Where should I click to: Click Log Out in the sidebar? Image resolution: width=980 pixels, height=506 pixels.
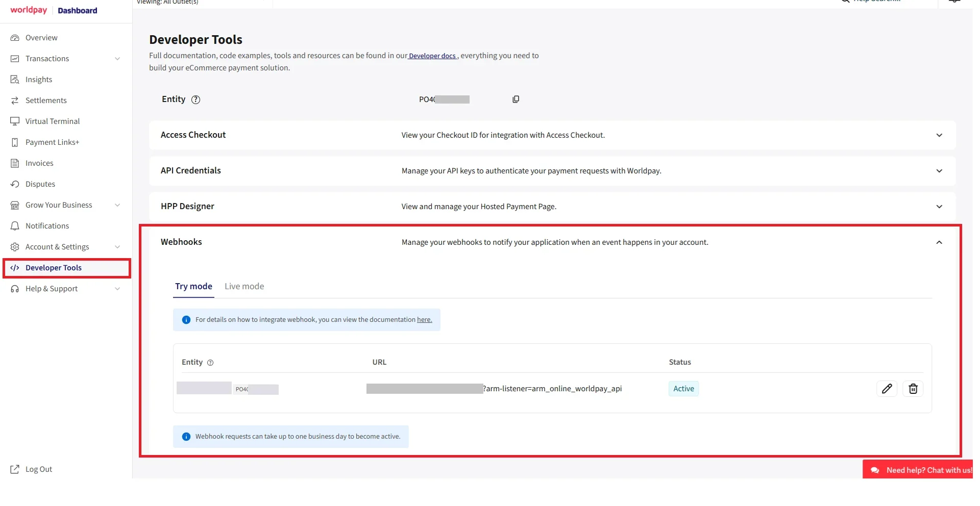pos(39,469)
